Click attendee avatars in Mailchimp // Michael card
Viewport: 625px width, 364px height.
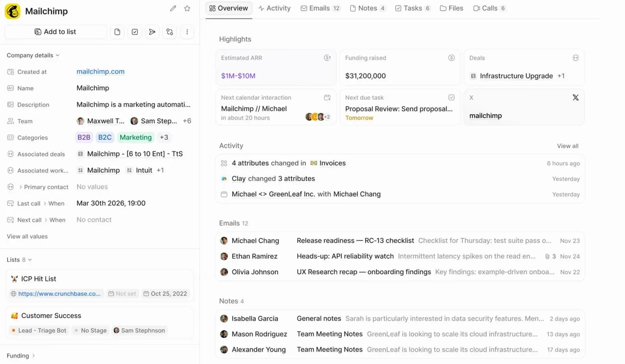pyautogui.click(x=318, y=117)
